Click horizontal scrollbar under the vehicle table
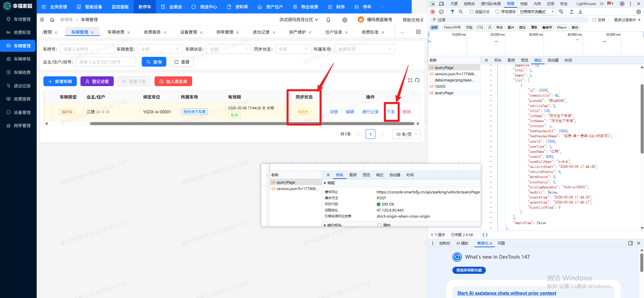Viewport: 644px width, 298px height. click(x=252, y=124)
